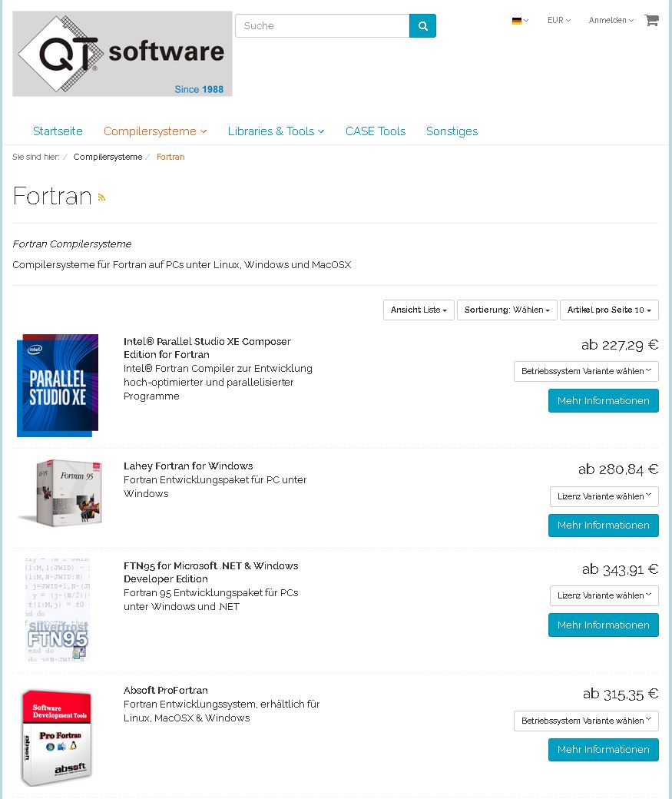
Task: Open the Libraries & Tools menu
Action: point(276,131)
